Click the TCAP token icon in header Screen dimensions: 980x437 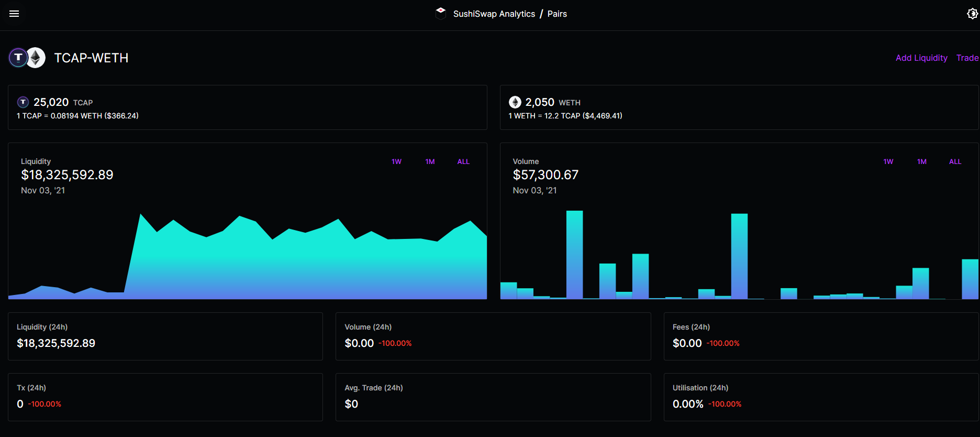click(x=18, y=58)
